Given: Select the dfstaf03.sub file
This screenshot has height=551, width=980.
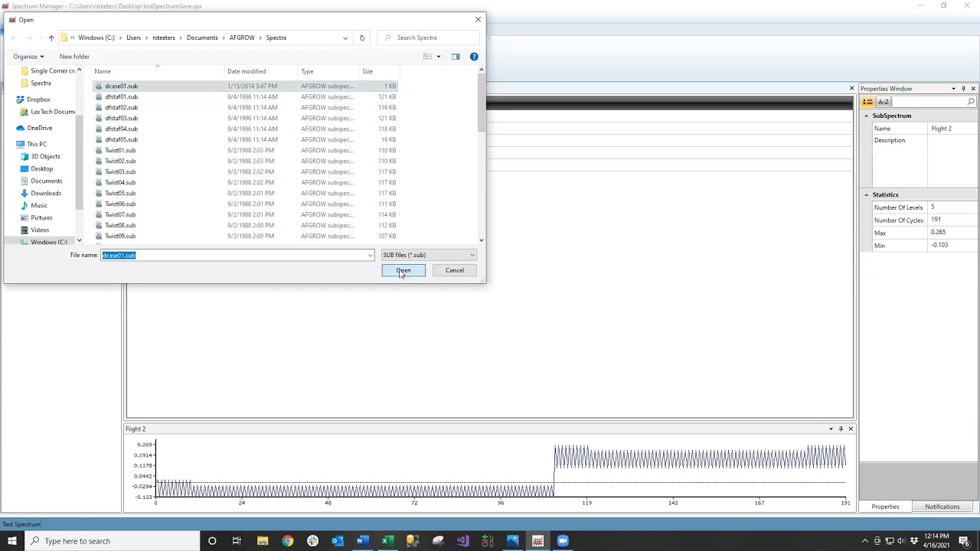Looking at the screenshot, I should (x=121, y=119).
